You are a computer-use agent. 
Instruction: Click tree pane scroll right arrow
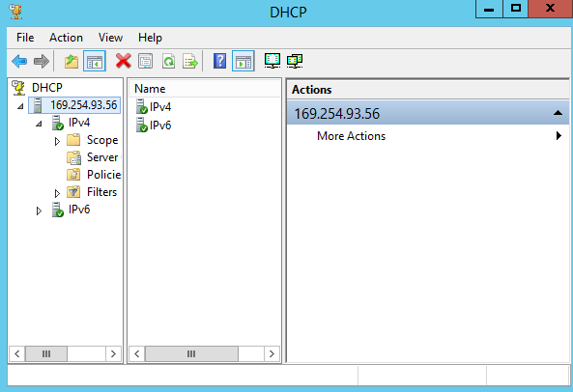click(113, 353)
